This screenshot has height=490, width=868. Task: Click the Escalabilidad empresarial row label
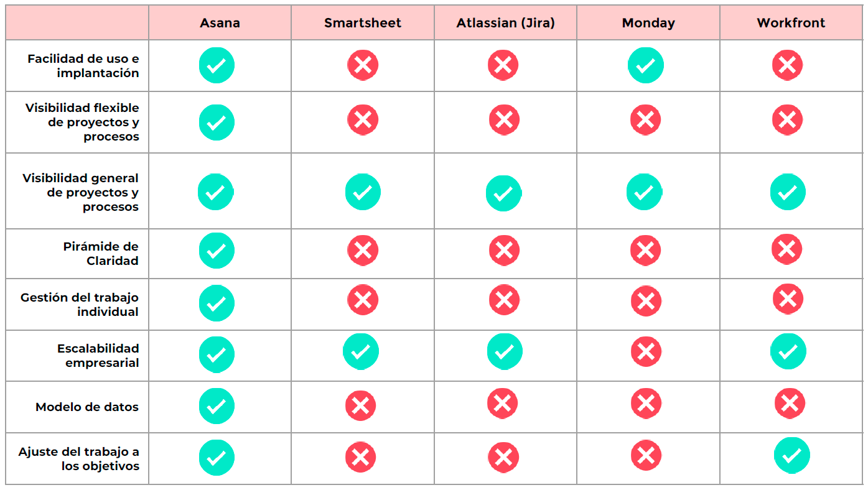click(x=98, y=356)
